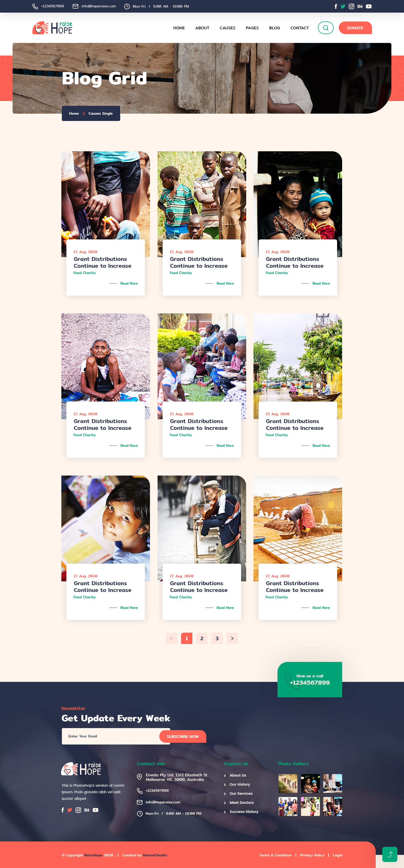Click the DONATE button

coord(355,28)
